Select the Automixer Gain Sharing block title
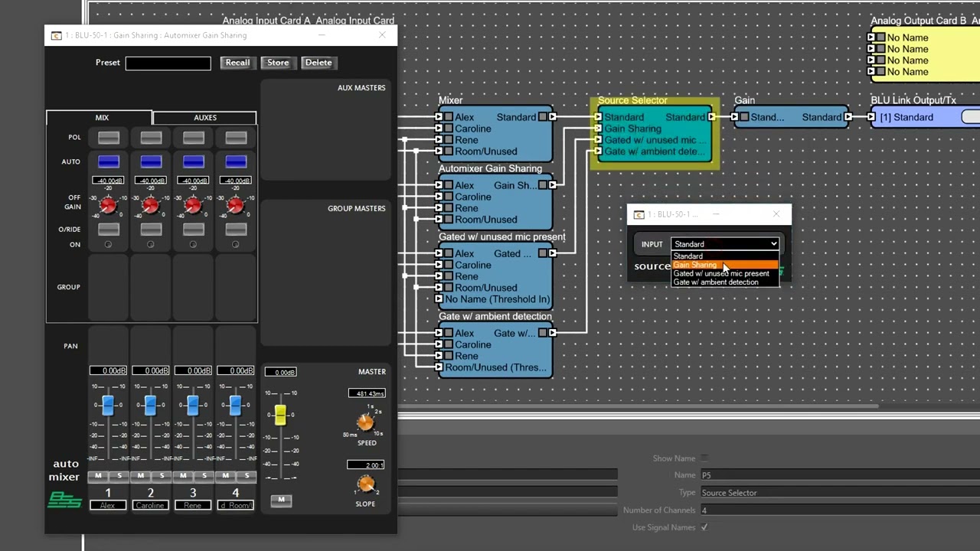Screen dimensions: 980x551 (490, 168)
